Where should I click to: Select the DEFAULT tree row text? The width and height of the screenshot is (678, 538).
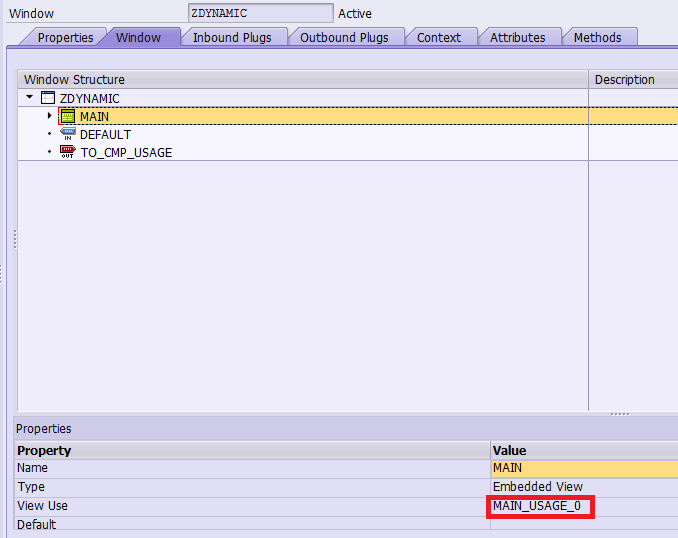(106, 135)
